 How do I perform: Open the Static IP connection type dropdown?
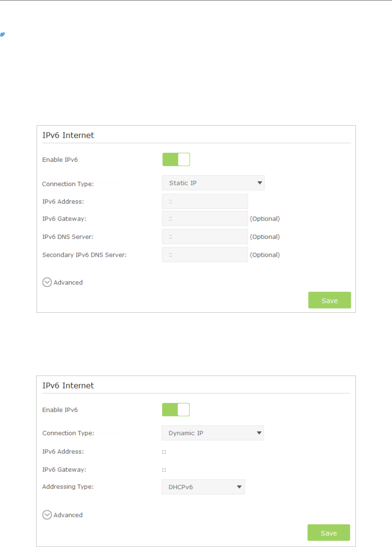point(213,183)
